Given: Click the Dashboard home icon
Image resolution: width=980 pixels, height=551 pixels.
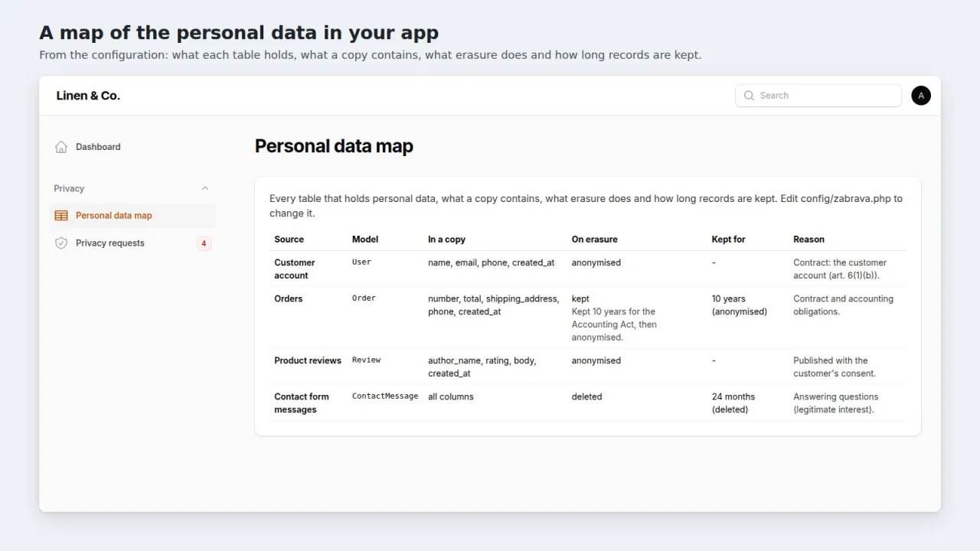Looking at the screenshot, I should pyautogui.click(x=61, y=147).
